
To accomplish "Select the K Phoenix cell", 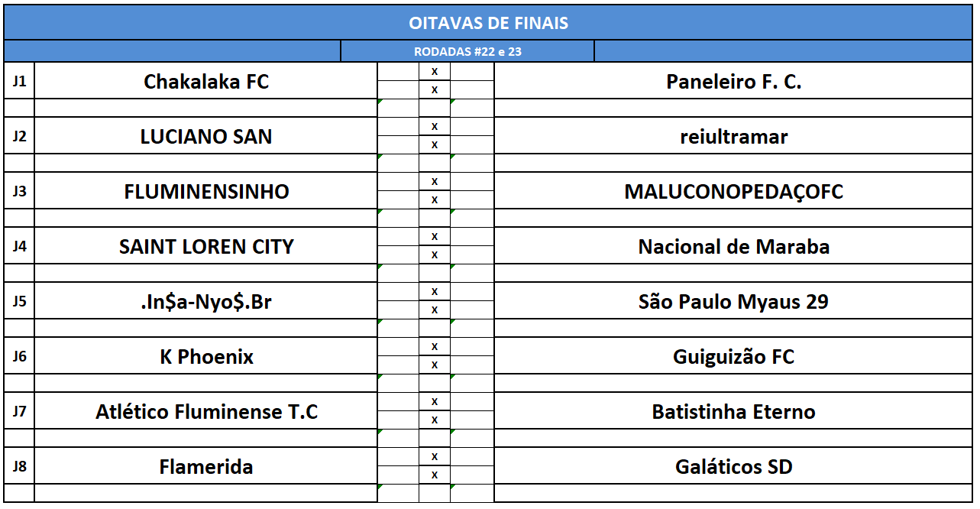I will [x=206, y=357].
